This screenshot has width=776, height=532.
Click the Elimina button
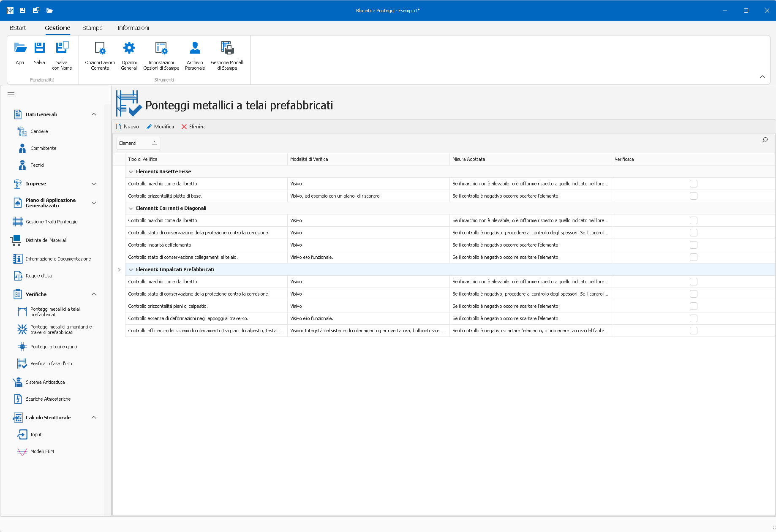click(193, 127)
